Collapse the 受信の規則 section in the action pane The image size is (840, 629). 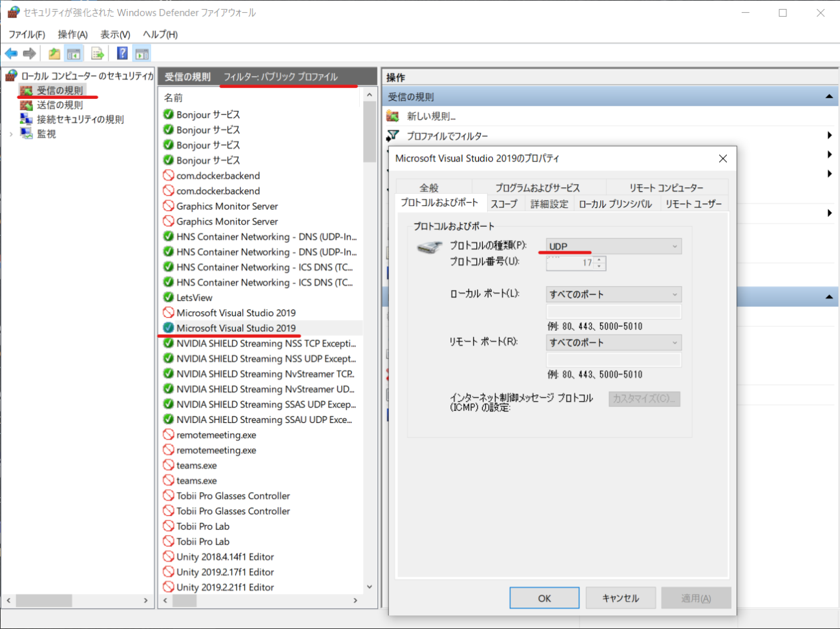tap(829, 97)
